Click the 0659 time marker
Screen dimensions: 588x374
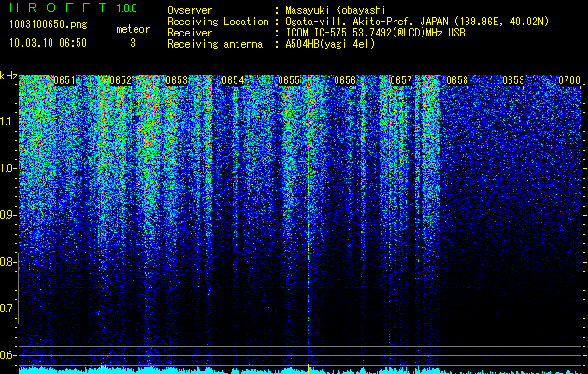(513, 80)
